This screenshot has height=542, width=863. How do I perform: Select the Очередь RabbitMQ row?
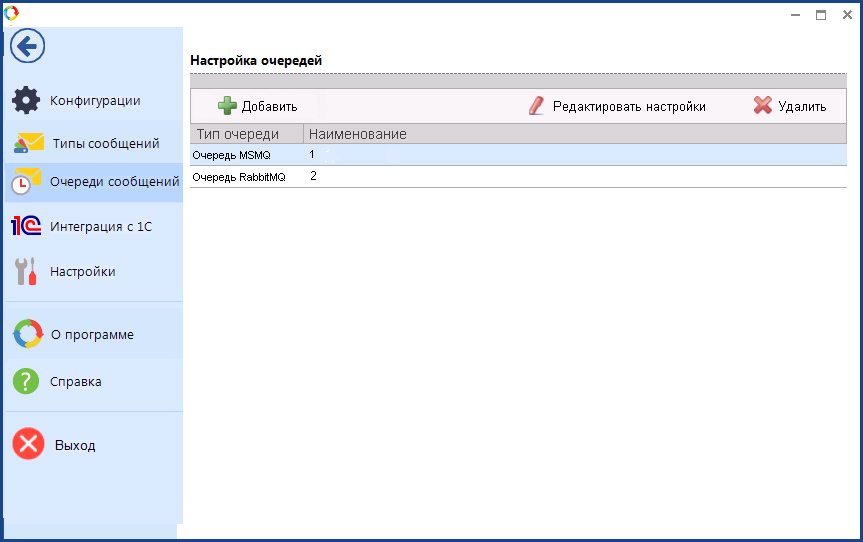[518, 177]
